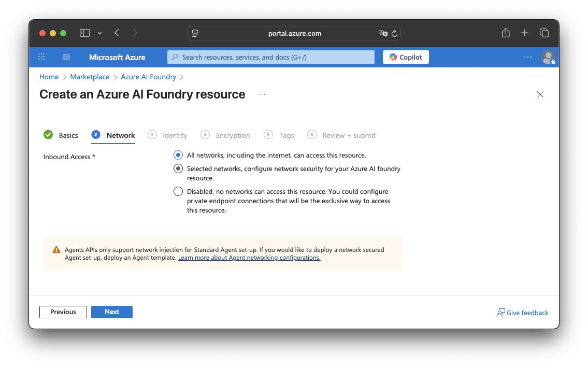This screenshot has width=588, height=367.
Task: Open Give feedback link
Action: click(x=522, y=313)
